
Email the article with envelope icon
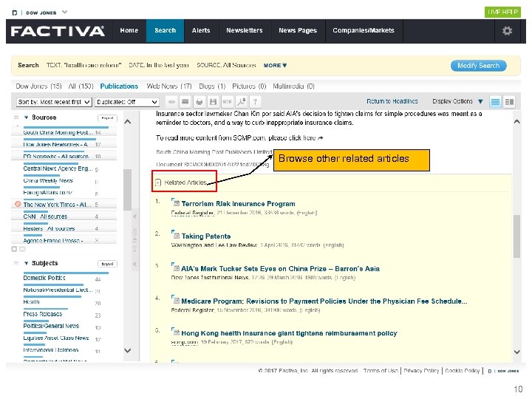click(185, 102)
